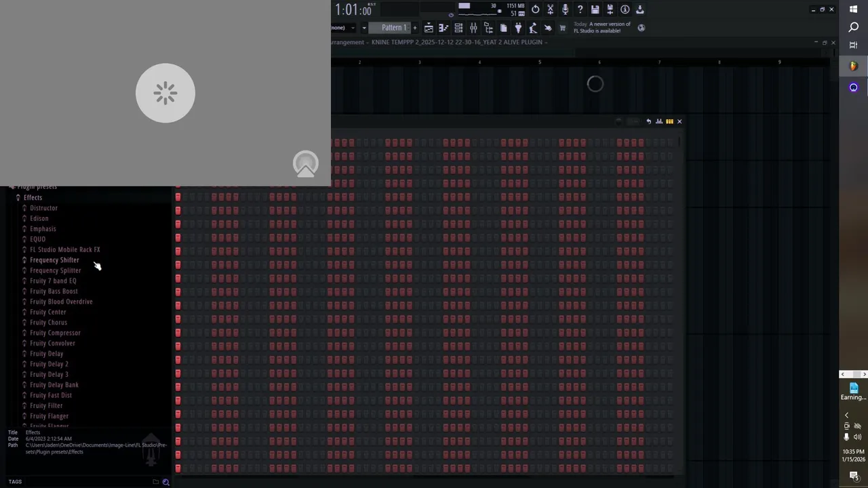Click the Earning file desktop icon
The width and height of the screenshot is (868, 488).
click(x=853, y=392)
